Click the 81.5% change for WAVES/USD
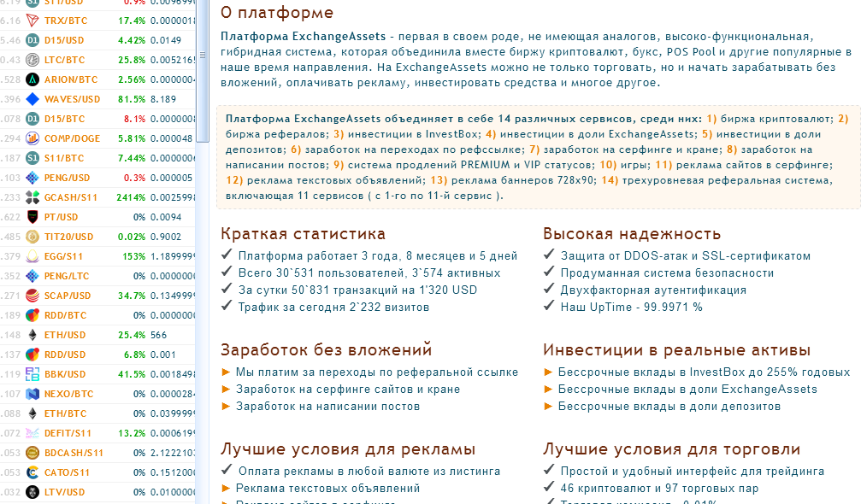The height and width of the screenshot is (504, 861). (132, 99)
